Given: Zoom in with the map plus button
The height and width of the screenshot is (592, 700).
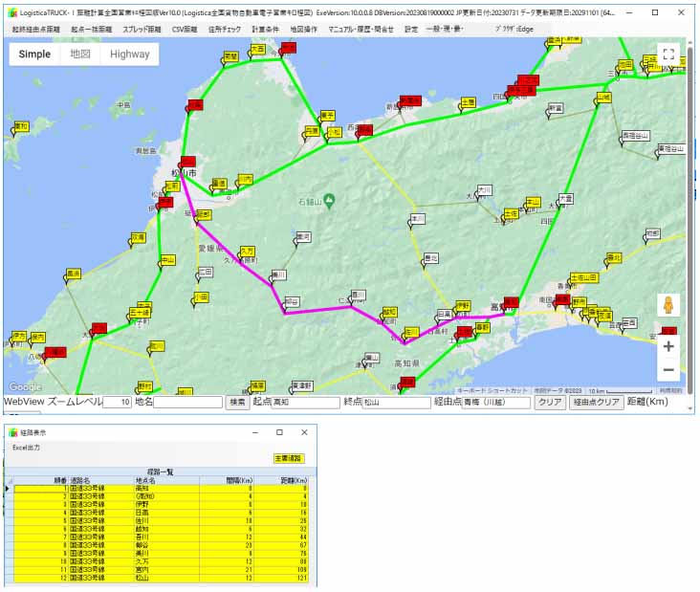Looking at the screenshot, I should pyautogui.click(x=668, y=346).
